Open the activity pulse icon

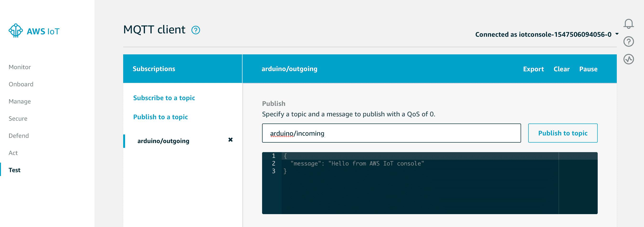(x=628, y=59)
